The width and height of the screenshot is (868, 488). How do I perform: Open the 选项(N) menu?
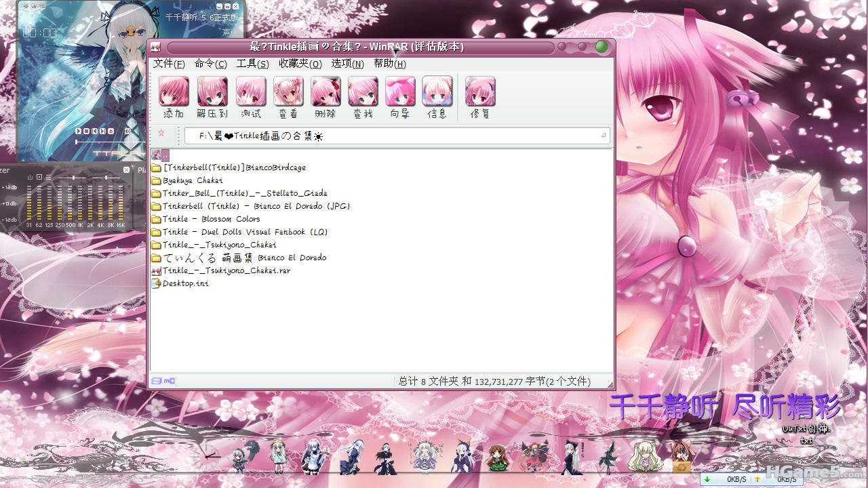coord(347,64)
